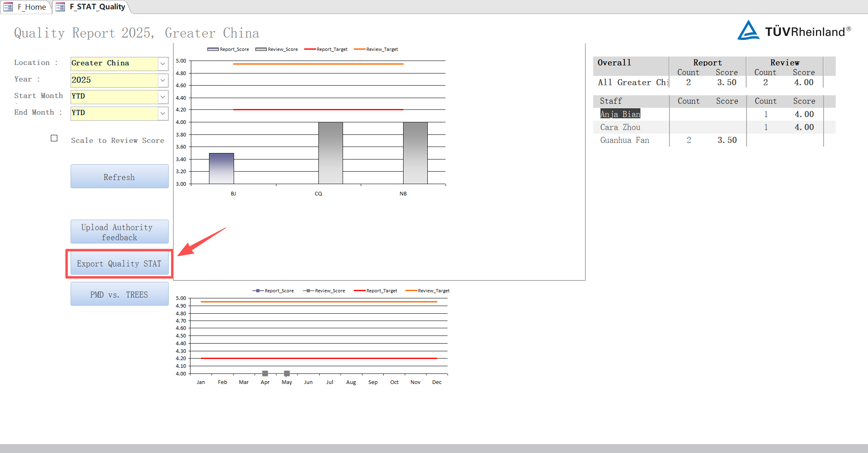The height and width of the screenshot is (453, 868).
Task: Enable Scale to Review Score checkbox
Action: [54, 138]
